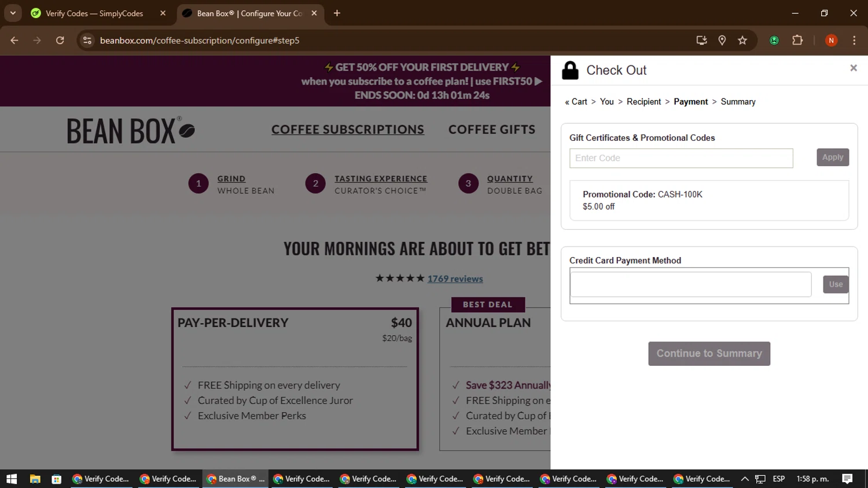This screenshot has height=488, width=868.
Task: Open the green browser extension icon
Action: (x=774, y=41)
